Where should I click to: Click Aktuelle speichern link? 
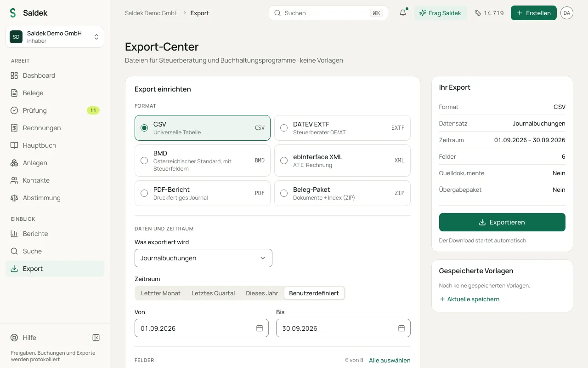pyautogui.click(x=469, y=299)
